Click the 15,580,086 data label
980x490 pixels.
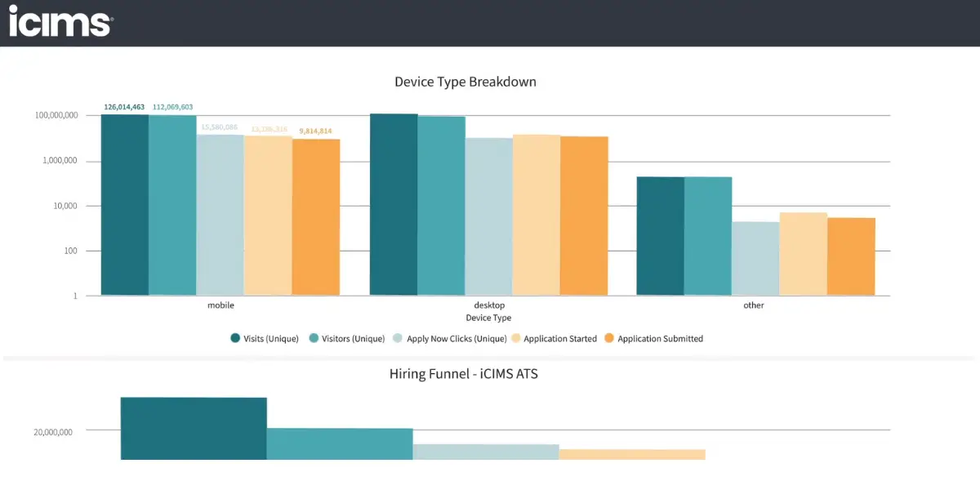(220, 127)
